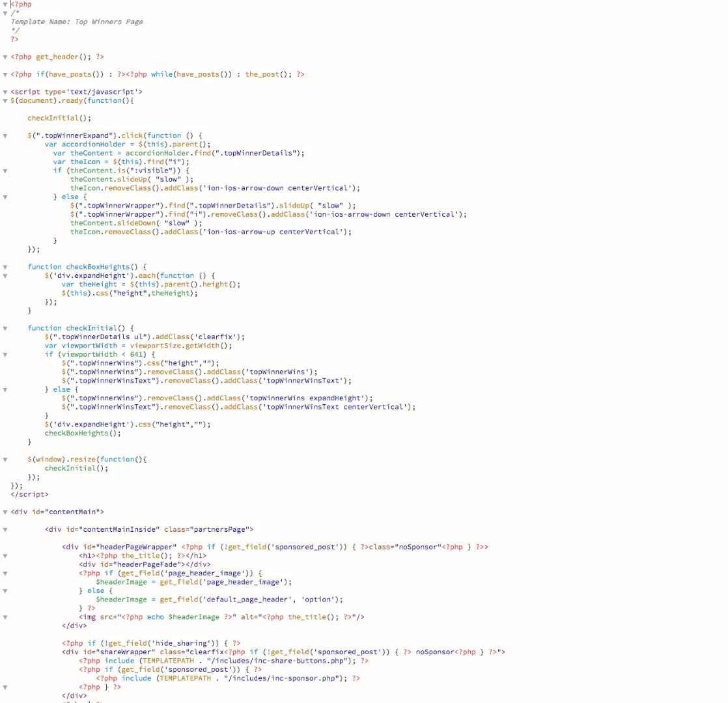Click the div id="shareWrapper" line
The height and width of the screenshot is (703, 728).
tap(284, 652)
